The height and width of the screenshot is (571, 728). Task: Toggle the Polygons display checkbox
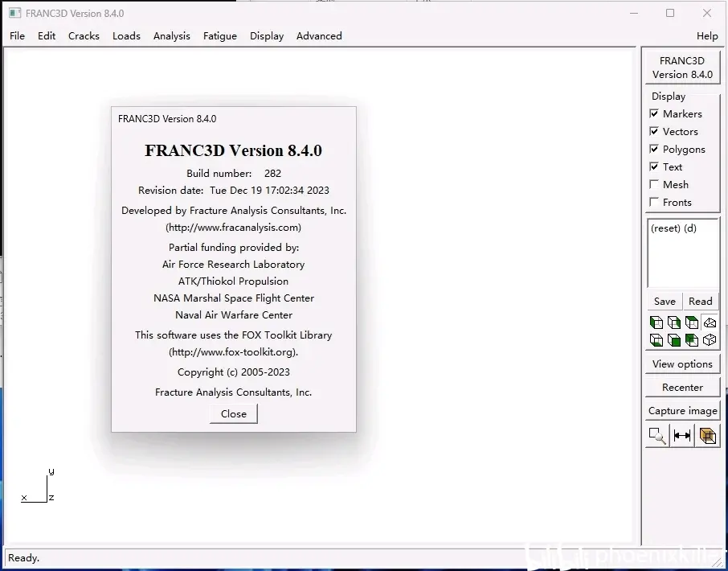click(x=654, y=149)
